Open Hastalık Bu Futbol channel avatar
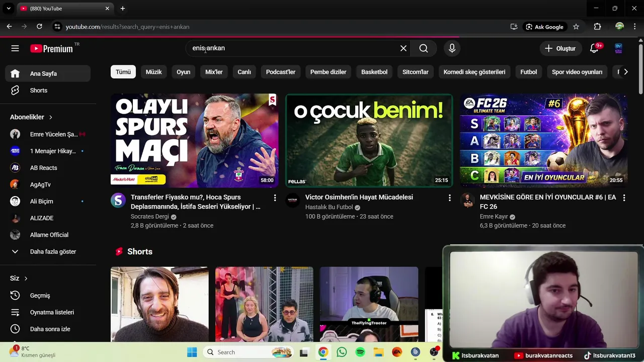The height and width of the screenshot is (362, 644). 293,201
